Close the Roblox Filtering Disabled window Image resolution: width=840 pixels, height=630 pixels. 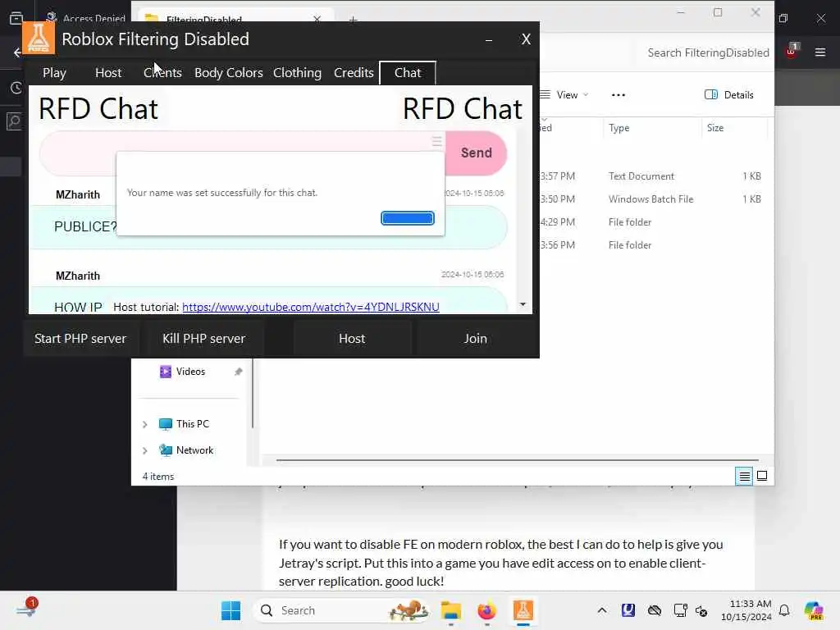pyautogui.click(x=526, y=39)
